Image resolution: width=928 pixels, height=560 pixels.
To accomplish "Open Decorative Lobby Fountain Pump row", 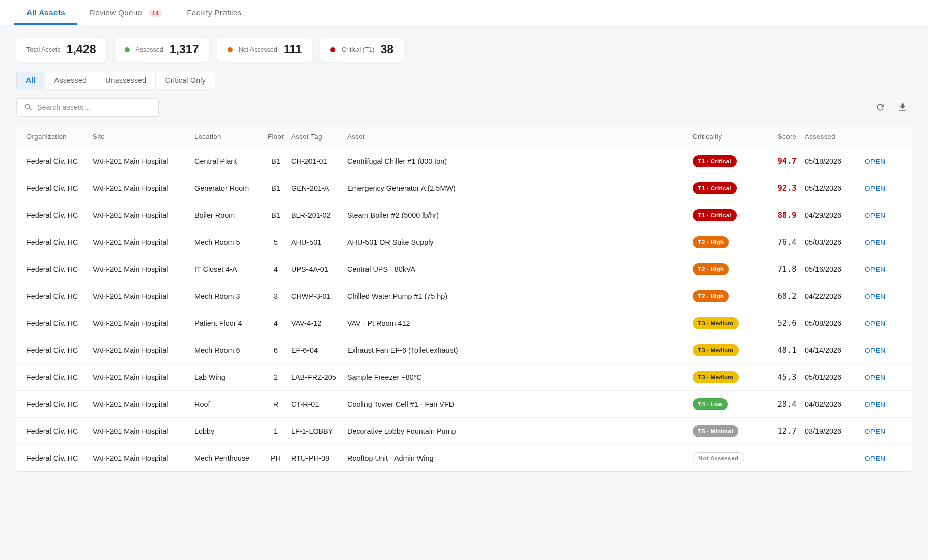I will (x=875, y=431).
